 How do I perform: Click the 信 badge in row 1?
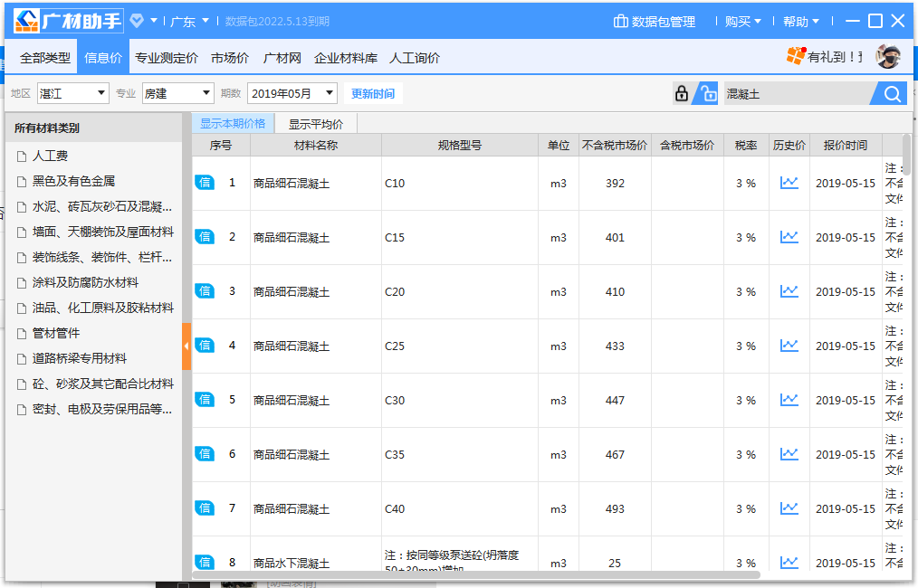coord(205,183)
